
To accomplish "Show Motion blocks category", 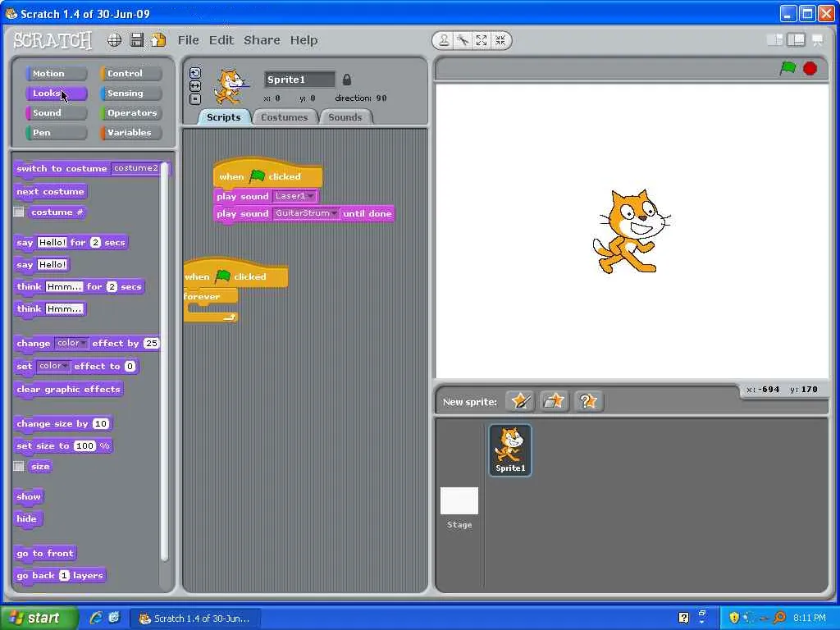I will [57, 73].
